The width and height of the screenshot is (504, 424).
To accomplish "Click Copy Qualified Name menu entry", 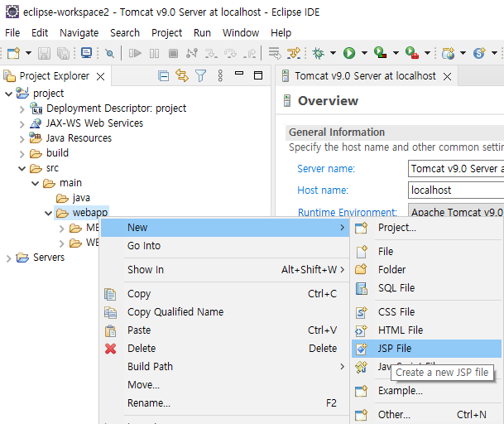I will click(224, 312).
